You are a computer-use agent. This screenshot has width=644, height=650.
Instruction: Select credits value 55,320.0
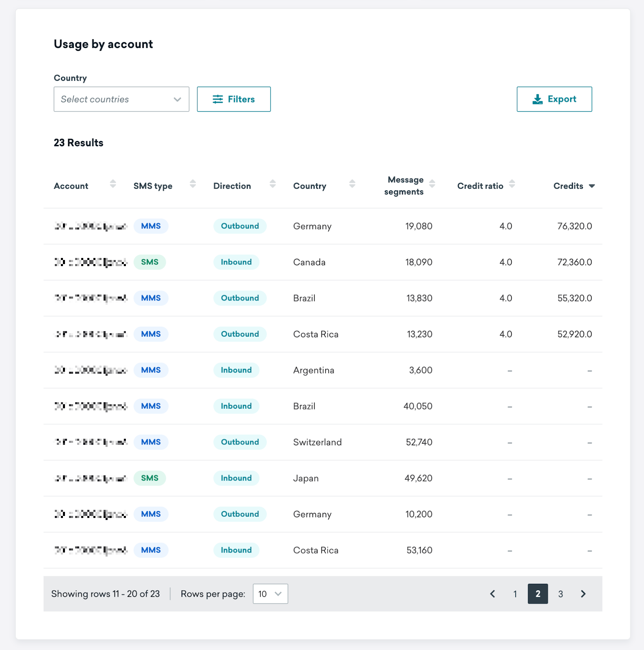(575, 298)
